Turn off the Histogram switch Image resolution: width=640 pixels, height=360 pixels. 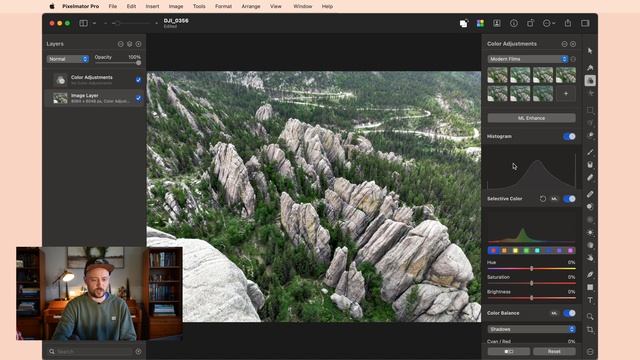pos(569,136)
